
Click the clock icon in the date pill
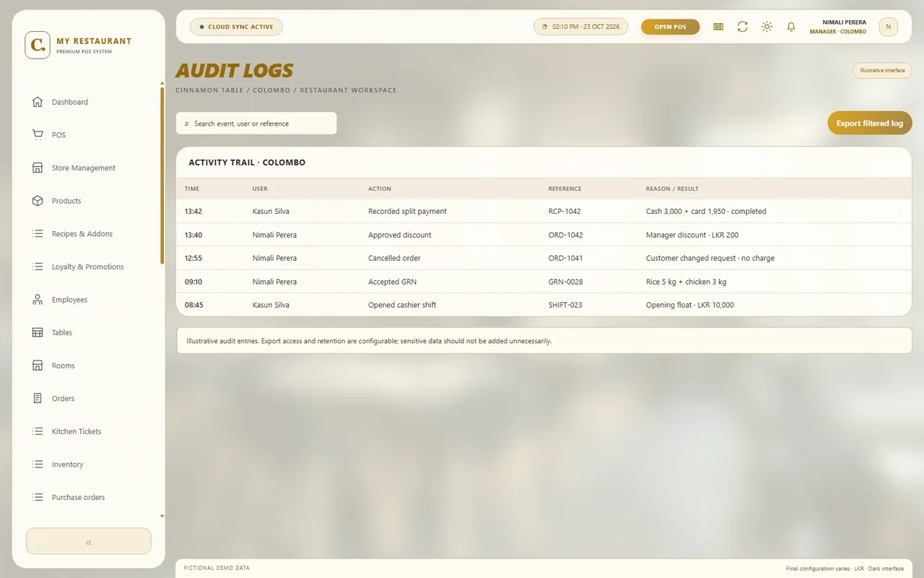(545, 27)
